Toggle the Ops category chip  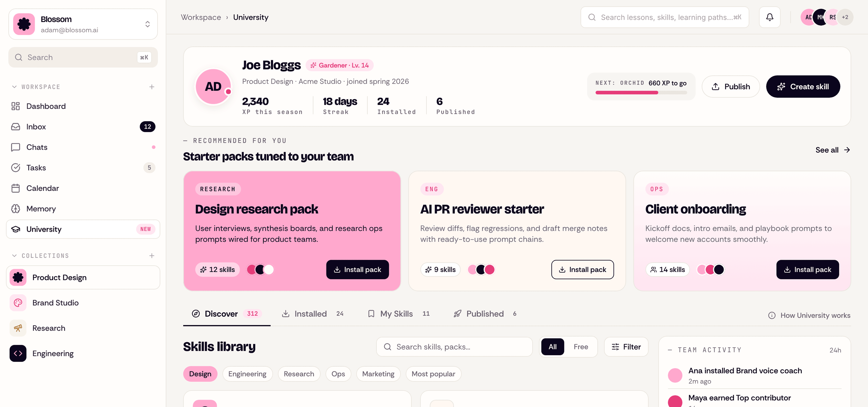click(x=338, y=374)
